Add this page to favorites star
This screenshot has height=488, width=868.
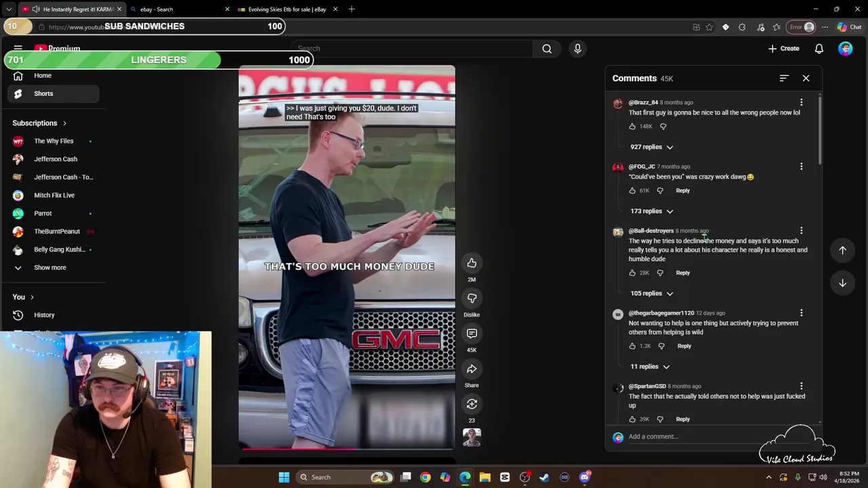coord(709,27)
